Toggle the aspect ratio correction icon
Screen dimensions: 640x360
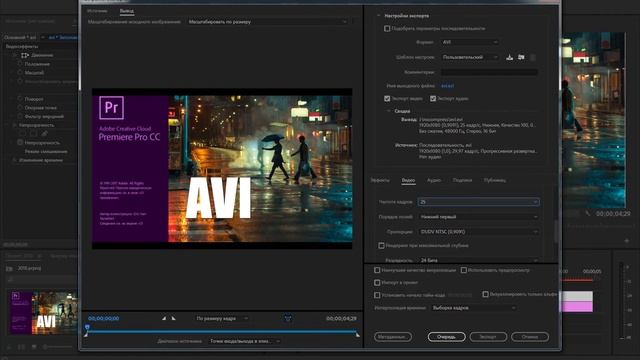pos(288,318)
